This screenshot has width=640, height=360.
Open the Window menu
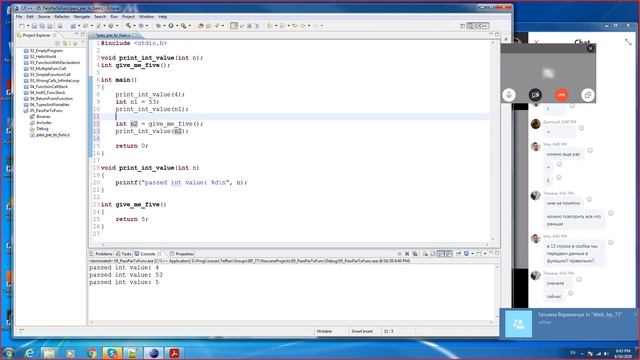pyautogui.click(x=147, y=17)
